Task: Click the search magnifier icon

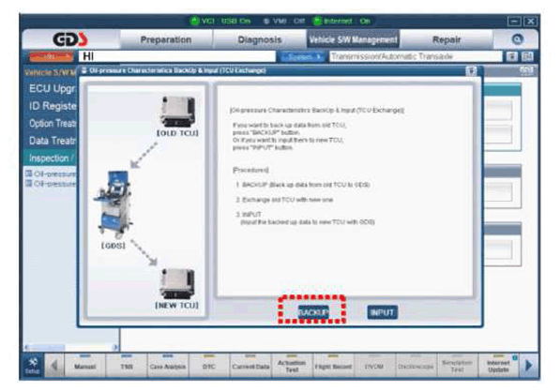Action: [x=517, y=39]
